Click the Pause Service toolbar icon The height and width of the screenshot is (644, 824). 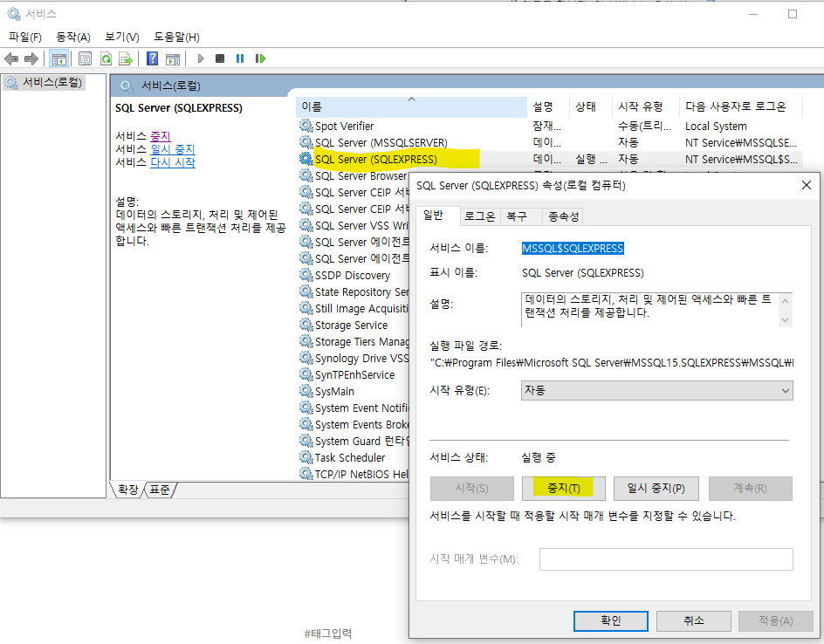click(240, 58)
